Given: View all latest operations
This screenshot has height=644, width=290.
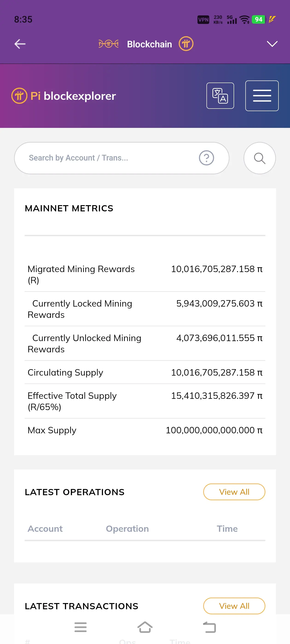Looking at the screenshot, I should [x=234, y=492].
